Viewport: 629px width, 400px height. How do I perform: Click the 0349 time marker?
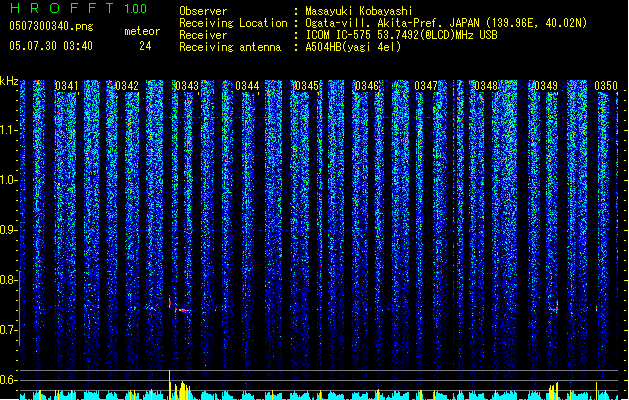point(546,86)
